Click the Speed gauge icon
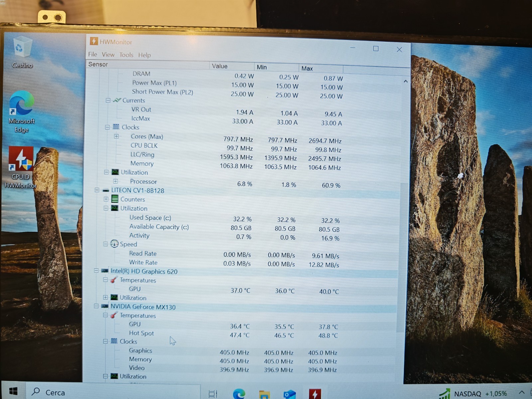The height and width of the screenshot is (399, 532). [114, 244]
